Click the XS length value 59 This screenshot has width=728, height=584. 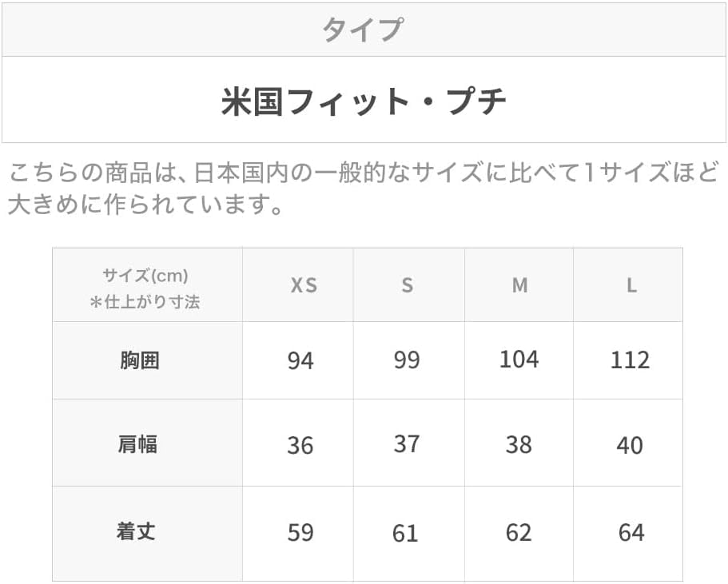coord(300,532)
